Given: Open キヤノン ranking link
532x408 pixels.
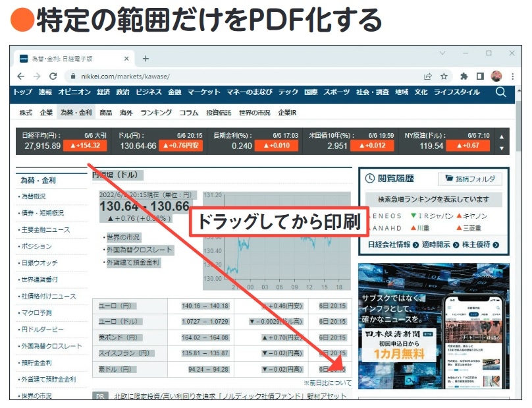Looking at the screenshot, I should point(471,216).
